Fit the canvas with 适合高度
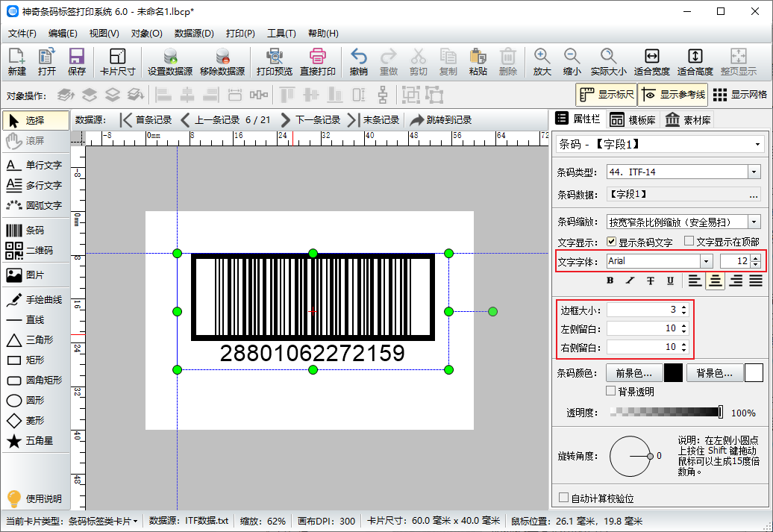The image size is (773, 532). pyautogui.click(x=695, y=62)
